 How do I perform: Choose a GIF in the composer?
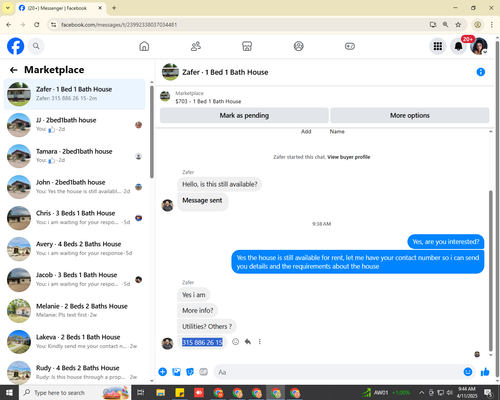203,372
